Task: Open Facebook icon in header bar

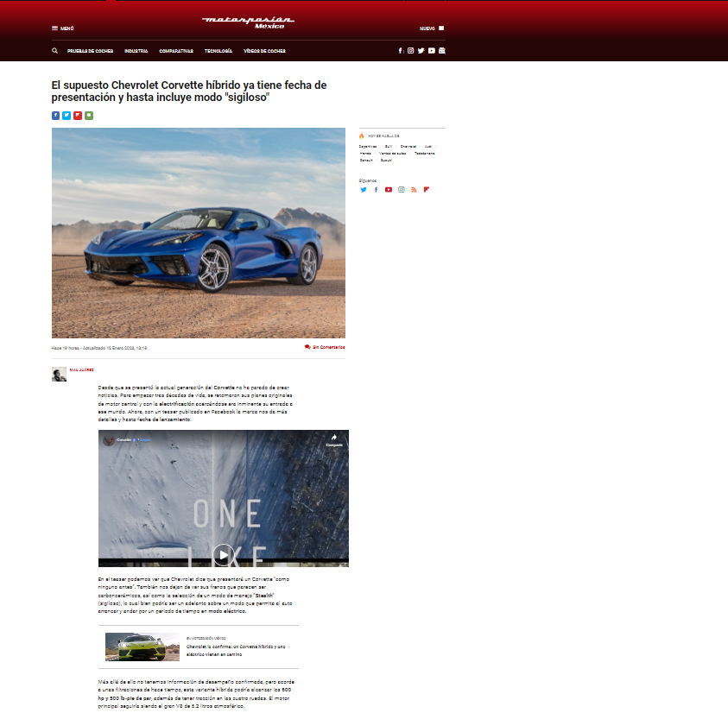Action: pyautogui.click(x=401, y=51)
